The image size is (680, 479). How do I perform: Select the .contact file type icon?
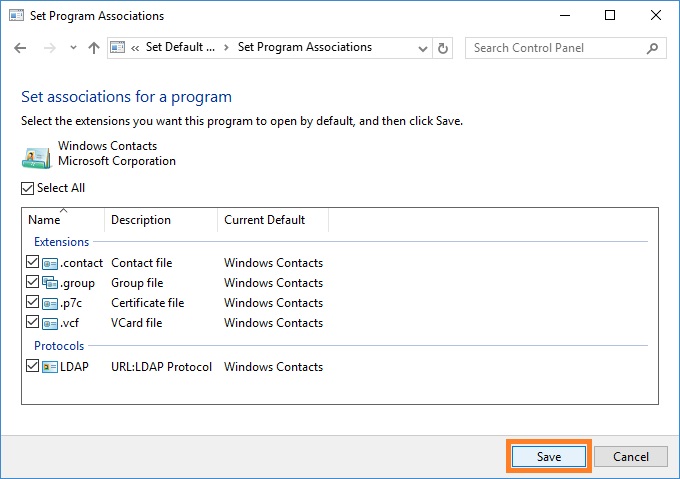[x=50, y=263]
